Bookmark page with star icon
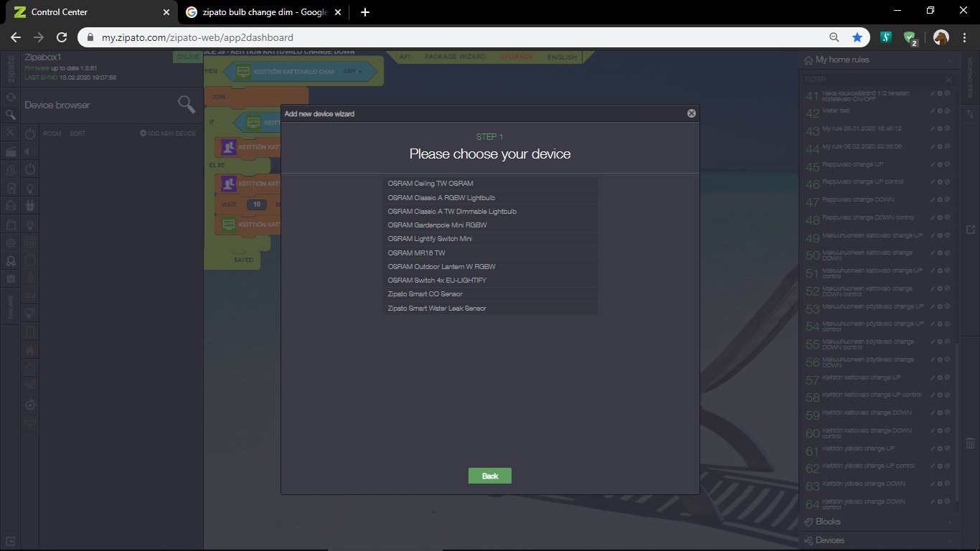980x551 pixels. click(x=857, y=37)
